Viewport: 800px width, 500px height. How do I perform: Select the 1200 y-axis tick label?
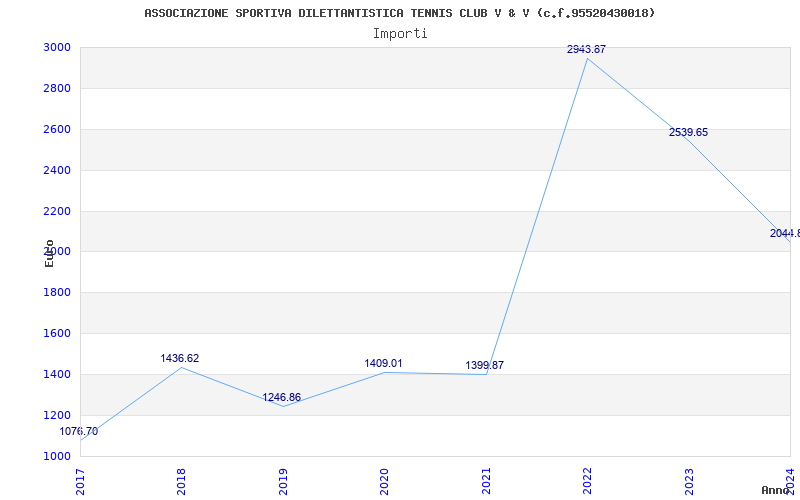[x=56, y=415]
